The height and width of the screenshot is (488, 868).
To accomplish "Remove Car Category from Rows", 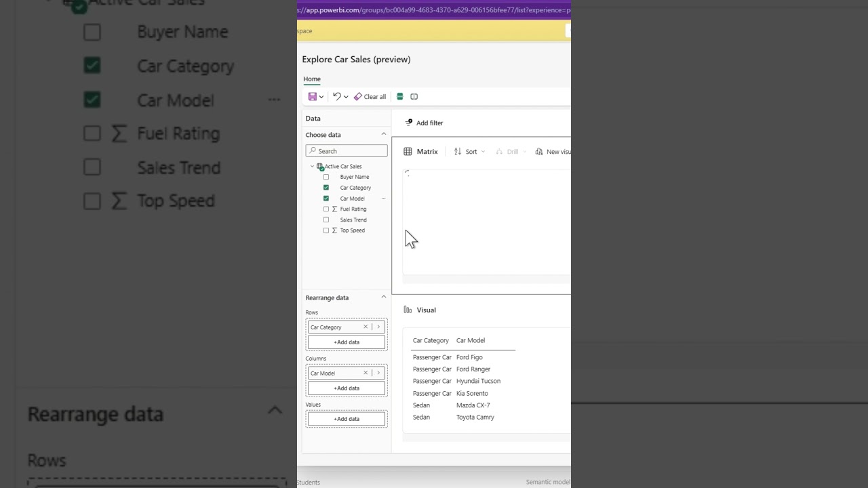I will point(366,327).
